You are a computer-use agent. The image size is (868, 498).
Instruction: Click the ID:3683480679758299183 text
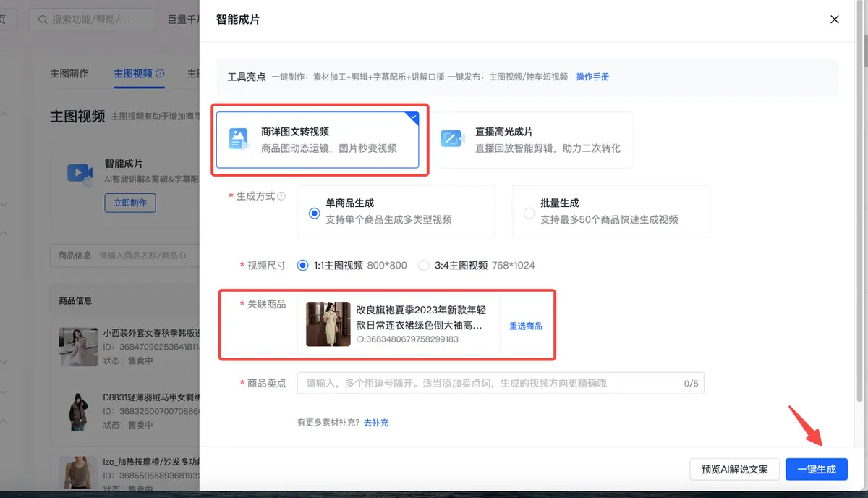tap(407, 339)
